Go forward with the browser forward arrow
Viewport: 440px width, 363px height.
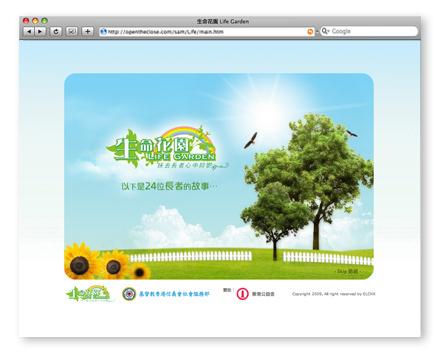(x=40, y=31)
